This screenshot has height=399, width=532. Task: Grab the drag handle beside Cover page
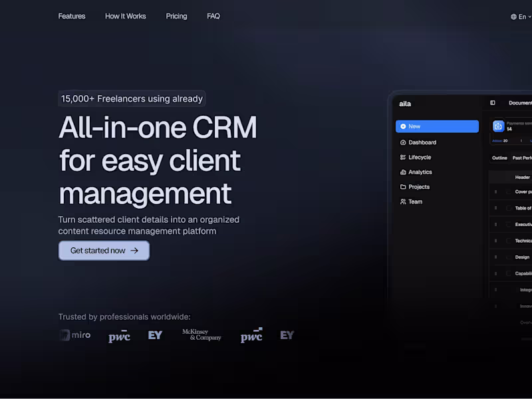[496, 192]
